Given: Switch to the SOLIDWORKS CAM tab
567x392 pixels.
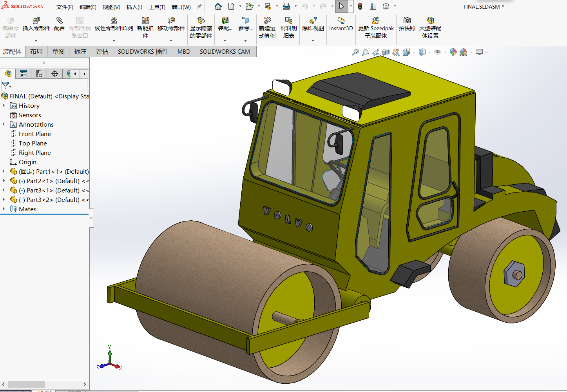Looking at the screenshot, I should pos(225,51).
